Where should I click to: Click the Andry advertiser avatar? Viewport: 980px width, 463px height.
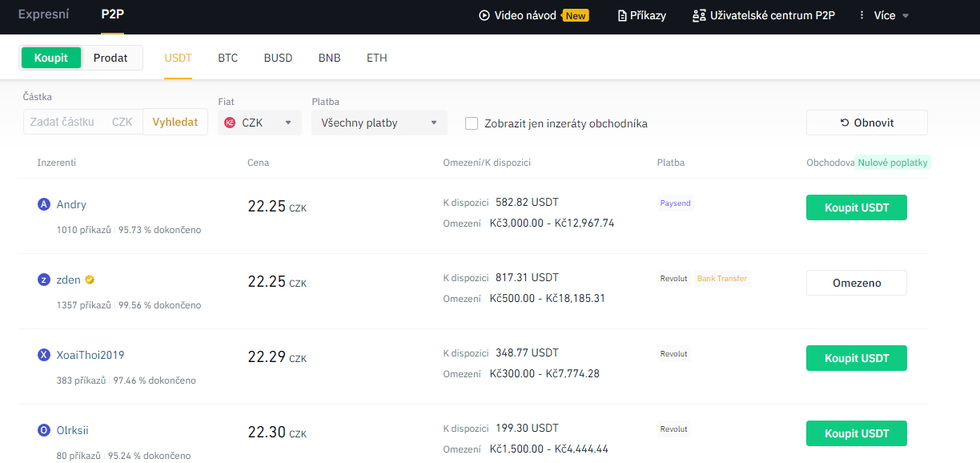44,204
